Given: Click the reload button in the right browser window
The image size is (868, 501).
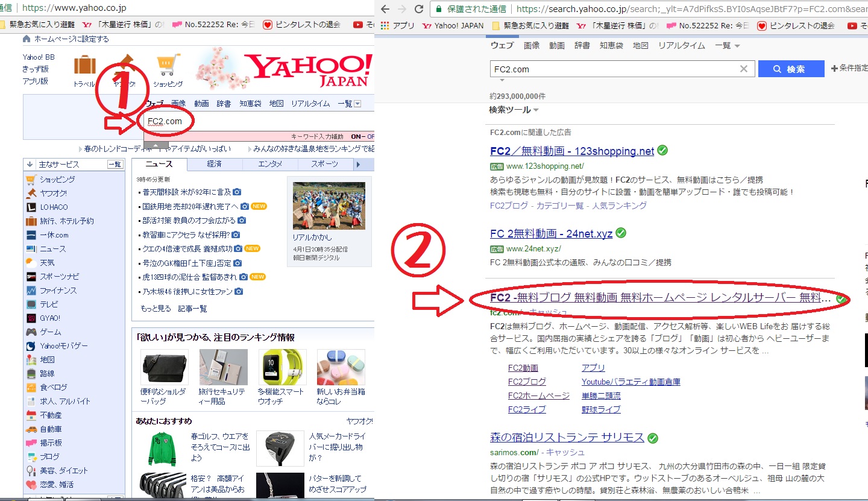Looking at the screenshot, I should [x=419, y=9].
